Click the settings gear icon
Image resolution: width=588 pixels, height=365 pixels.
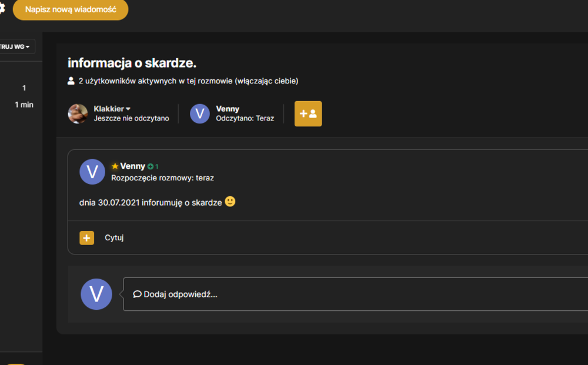[2, 8]
